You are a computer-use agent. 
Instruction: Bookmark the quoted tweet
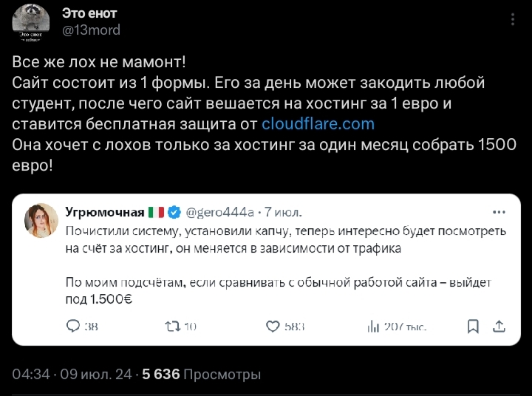point(474,326)
